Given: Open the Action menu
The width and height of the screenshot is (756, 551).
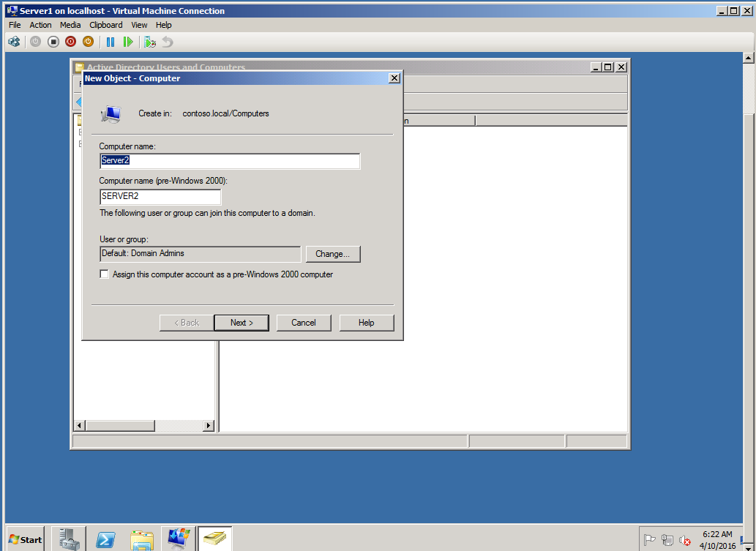Looking at the screenshot, I should [40, 25].
